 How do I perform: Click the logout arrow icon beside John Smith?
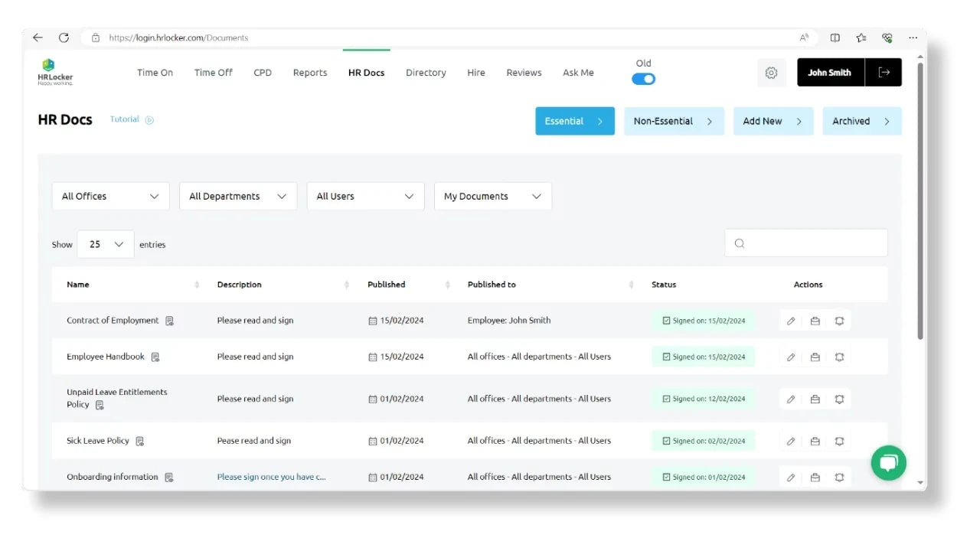[884, 73]
